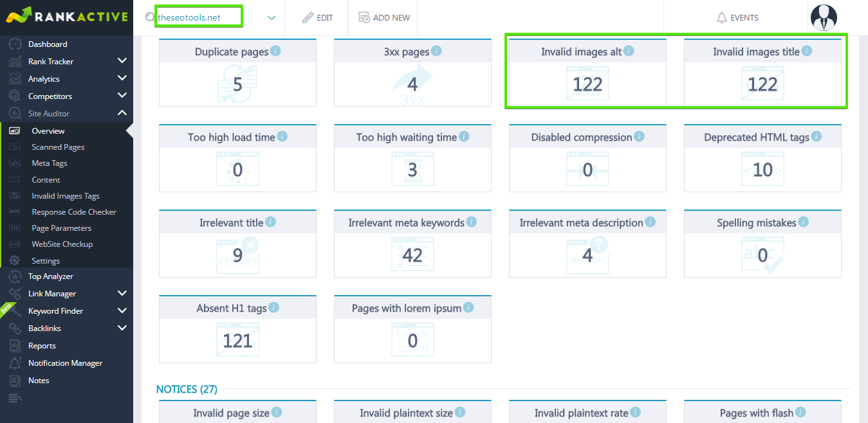This screenshot has height=423, width=868.
Task: Expand the Rank Tracker menu chevron
Action: pyautogui.click(x=122, y=61)
